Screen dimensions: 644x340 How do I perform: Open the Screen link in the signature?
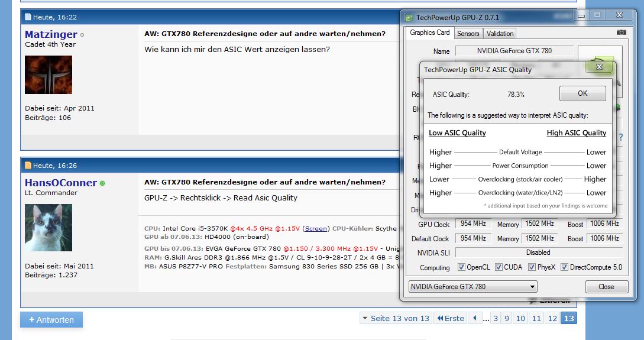(316, 228)
